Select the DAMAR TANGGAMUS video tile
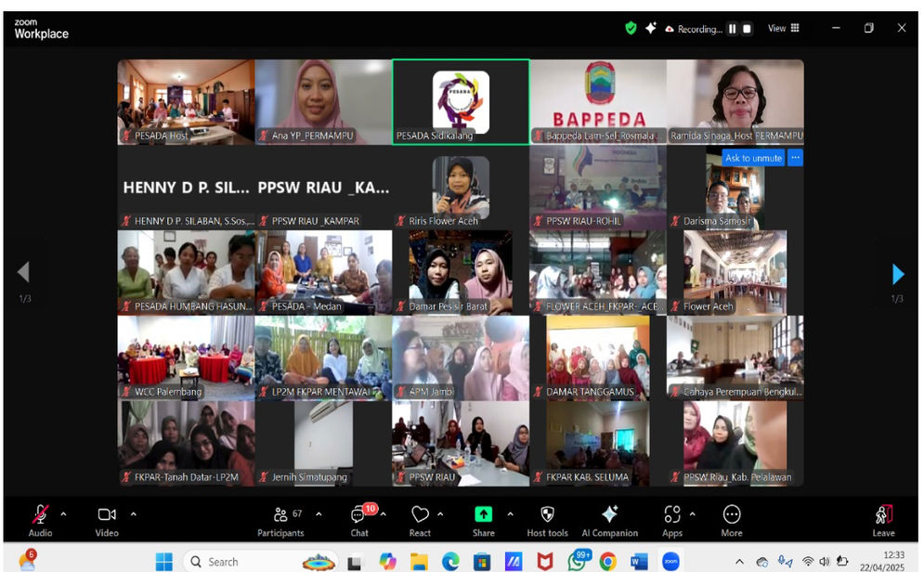 (598, 358)
